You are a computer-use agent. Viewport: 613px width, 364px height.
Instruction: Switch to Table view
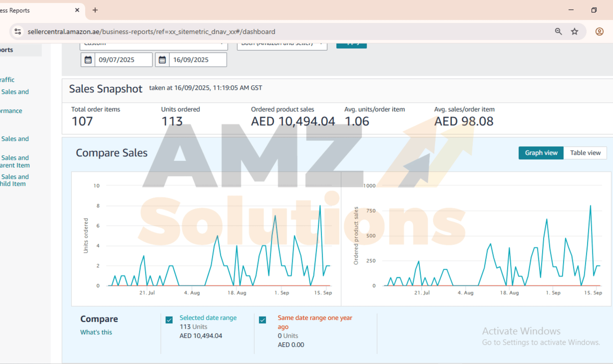(x=585, y=153)
